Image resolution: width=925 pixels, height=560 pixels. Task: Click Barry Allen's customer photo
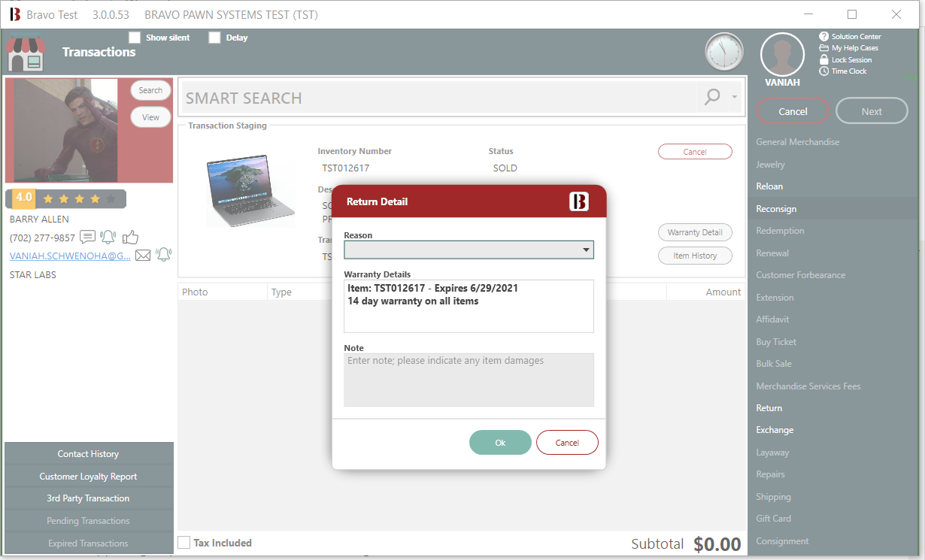pyautogui.click(x=66, y=130)
